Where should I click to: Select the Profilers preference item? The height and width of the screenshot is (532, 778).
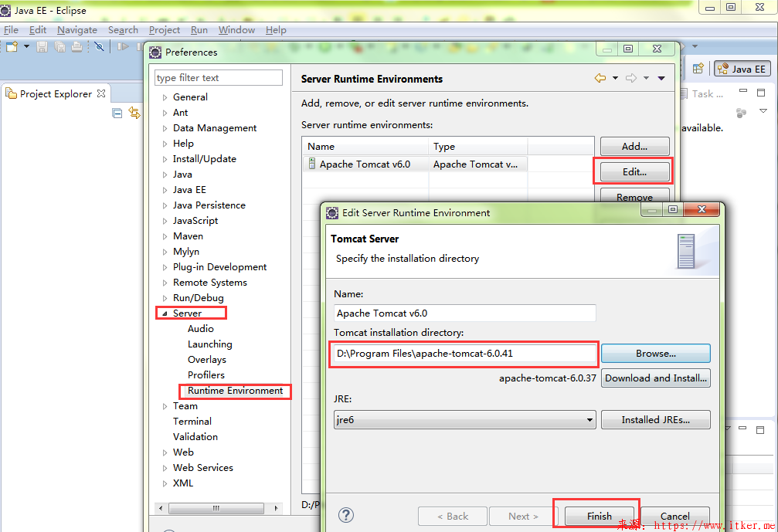206,374
